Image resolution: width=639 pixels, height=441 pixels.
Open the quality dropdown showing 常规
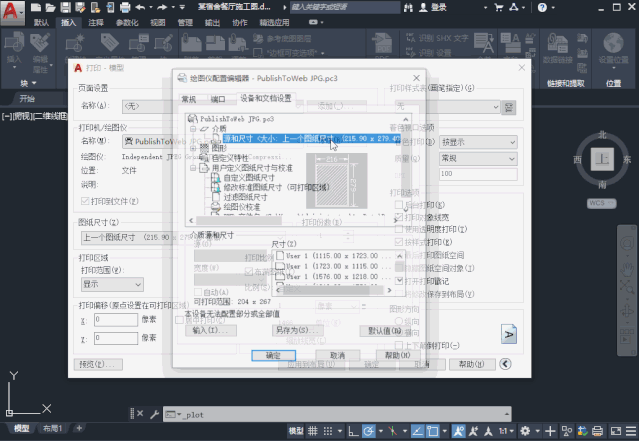(x=478, y=158)
